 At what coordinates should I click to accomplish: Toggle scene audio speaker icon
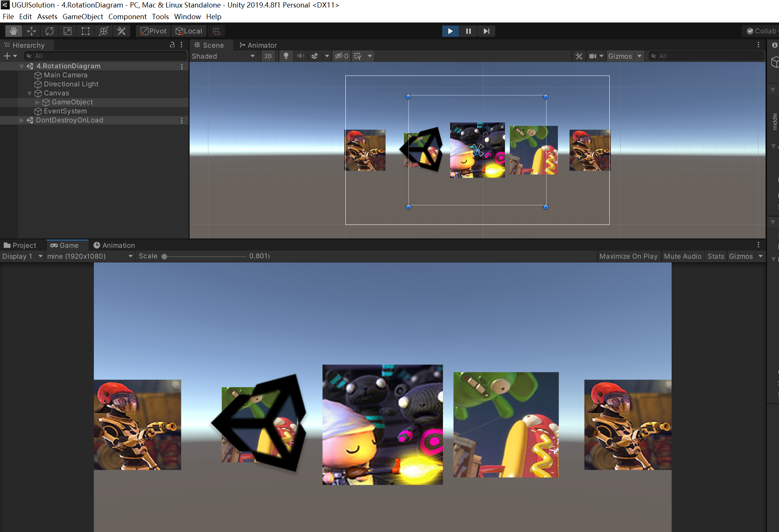pyautogui.click(x=300, y=56)
